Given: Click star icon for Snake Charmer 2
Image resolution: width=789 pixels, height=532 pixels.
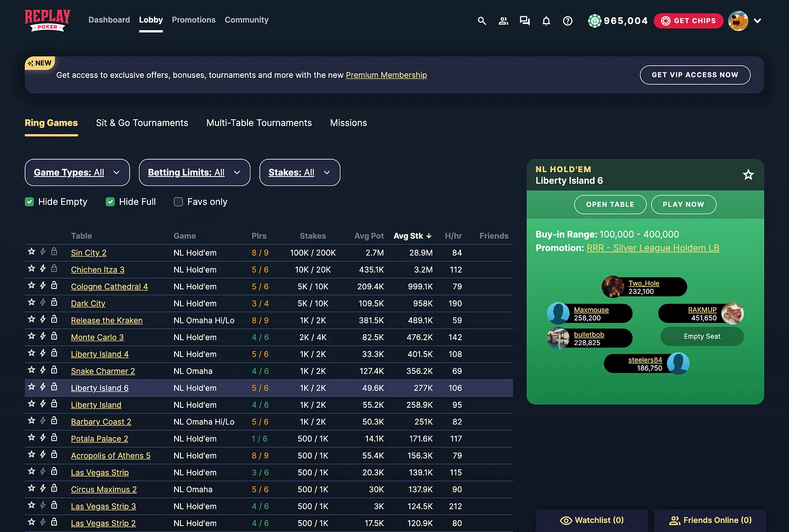Looking at the screenshot, I should (32, 370).
